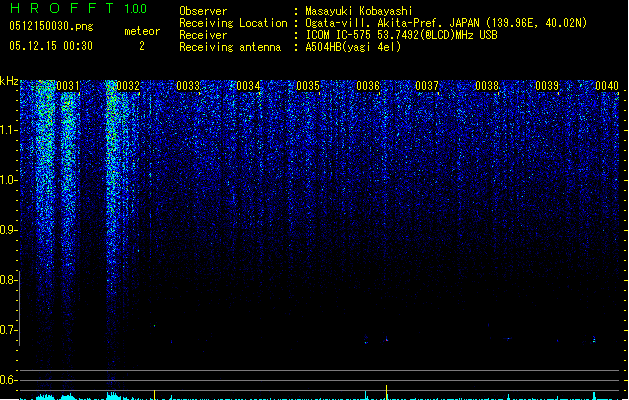Click time marker 0036

(368, 86)
